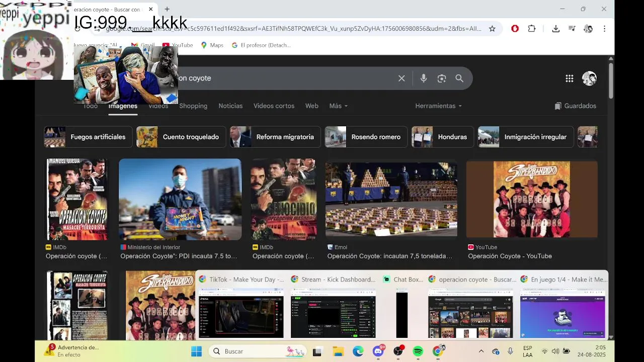Open Chrome three-dot menu

click(604, 29)
